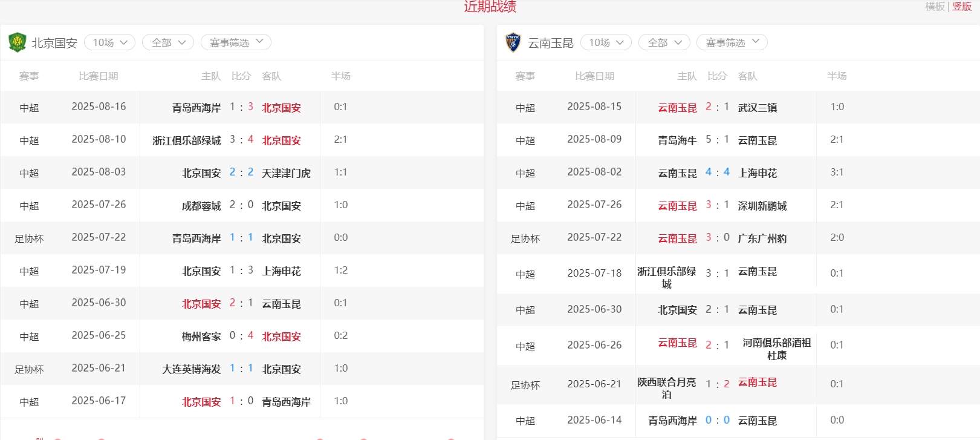Click 成都蓉城 team name link

tap(201, 206)
